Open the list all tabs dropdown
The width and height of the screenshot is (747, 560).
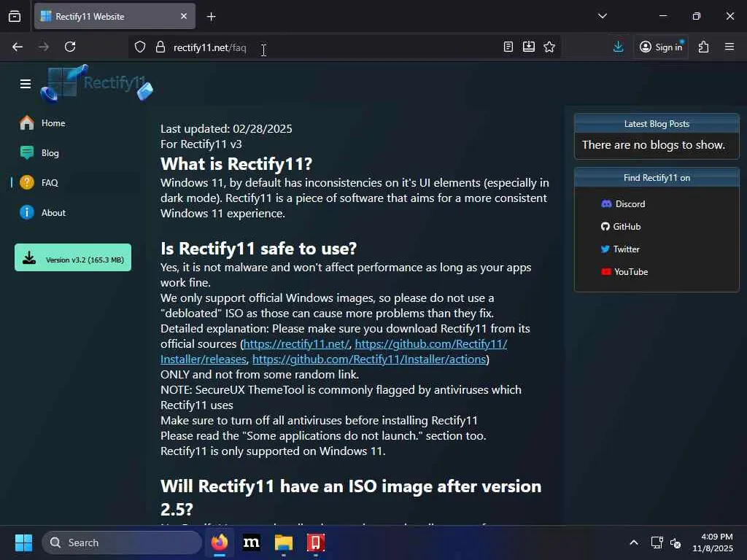[602, 16]
